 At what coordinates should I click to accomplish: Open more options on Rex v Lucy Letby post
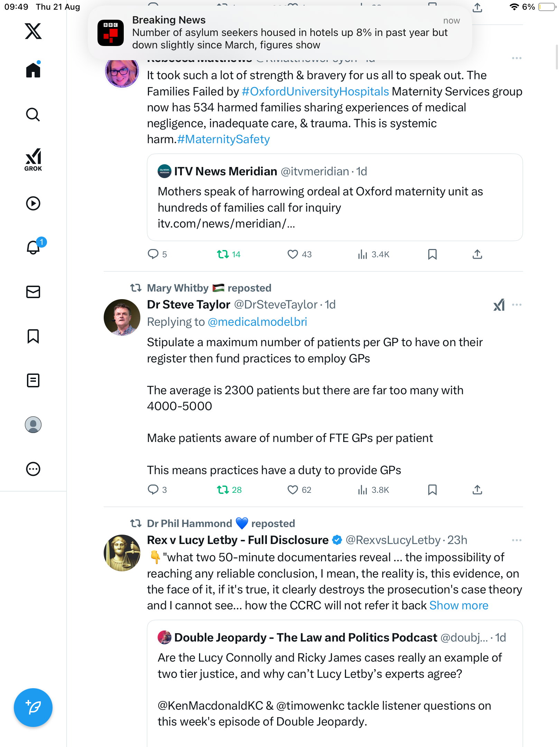click(516, 540)
